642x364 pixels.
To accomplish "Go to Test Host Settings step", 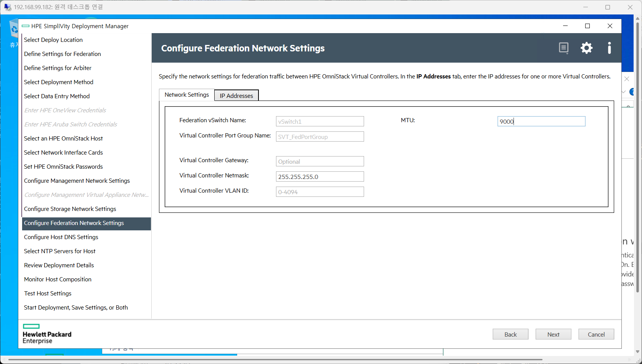I will (87, 294).
